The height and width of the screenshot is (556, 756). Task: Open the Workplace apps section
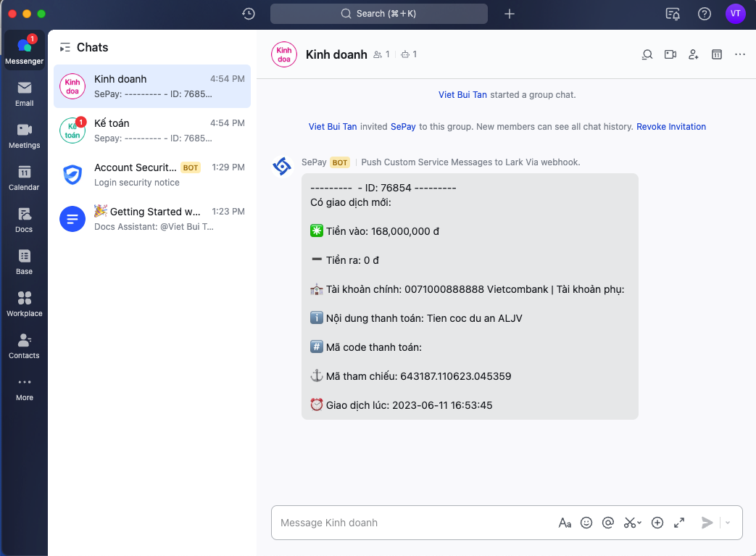pos(24,304)
